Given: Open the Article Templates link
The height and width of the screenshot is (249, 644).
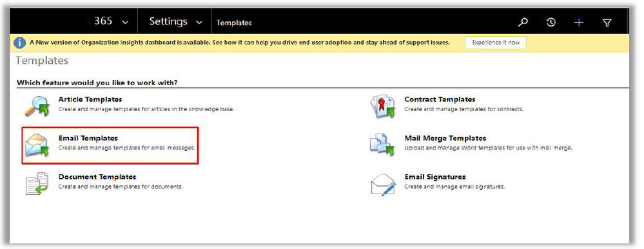Looking at the screenshot, I should click(90, 99).
